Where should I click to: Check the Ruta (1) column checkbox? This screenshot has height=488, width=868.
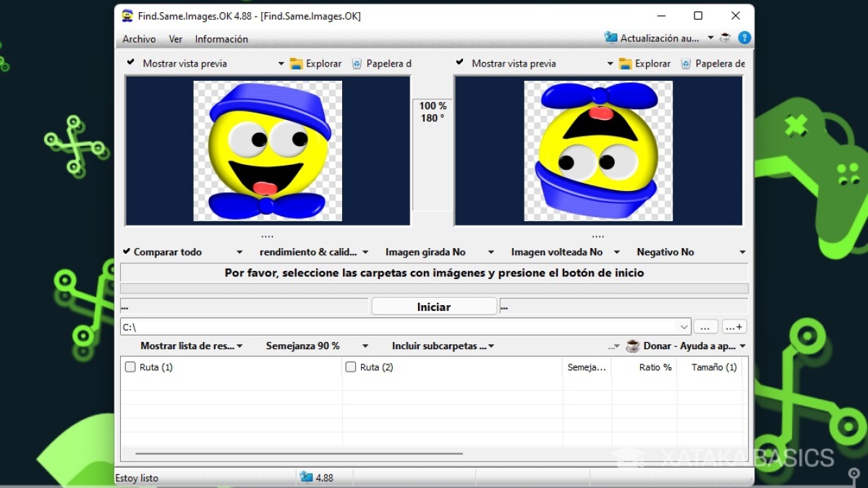(x=130, y=367)
